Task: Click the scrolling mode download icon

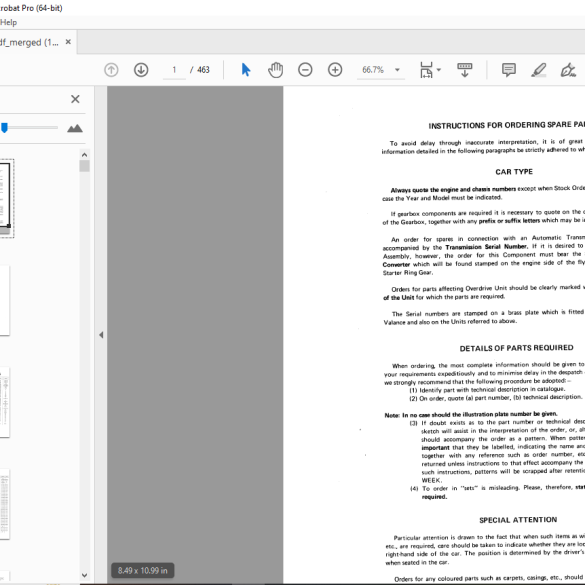Action: 464,70
